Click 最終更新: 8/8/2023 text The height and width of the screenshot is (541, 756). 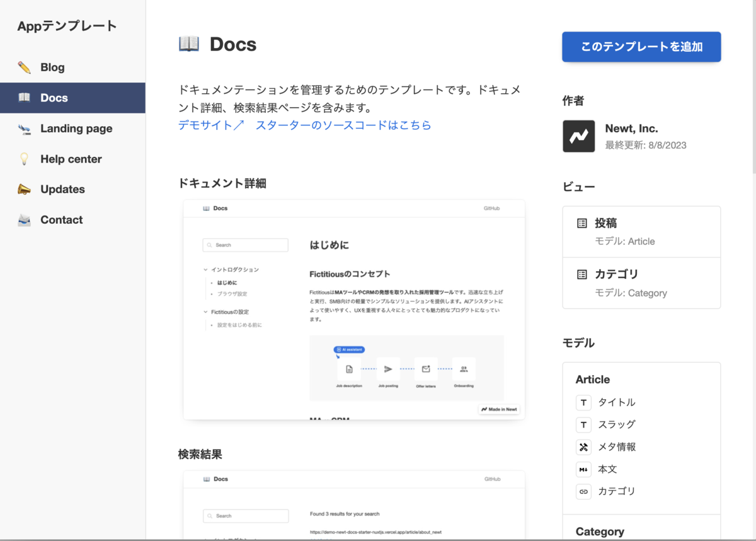tap(646, 145)
